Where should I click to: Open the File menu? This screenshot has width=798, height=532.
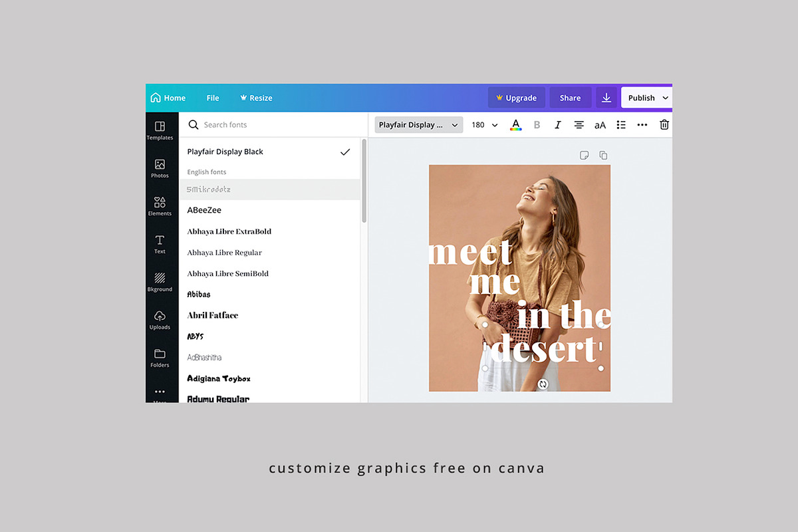pyautogui.click(x=213, y=98)
